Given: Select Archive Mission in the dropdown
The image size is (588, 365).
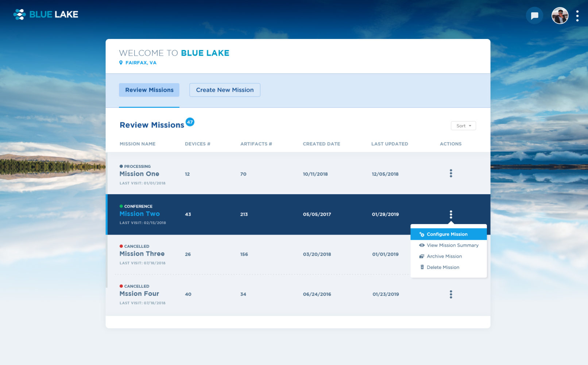Looking at the screenshot, I should [444, 256].
